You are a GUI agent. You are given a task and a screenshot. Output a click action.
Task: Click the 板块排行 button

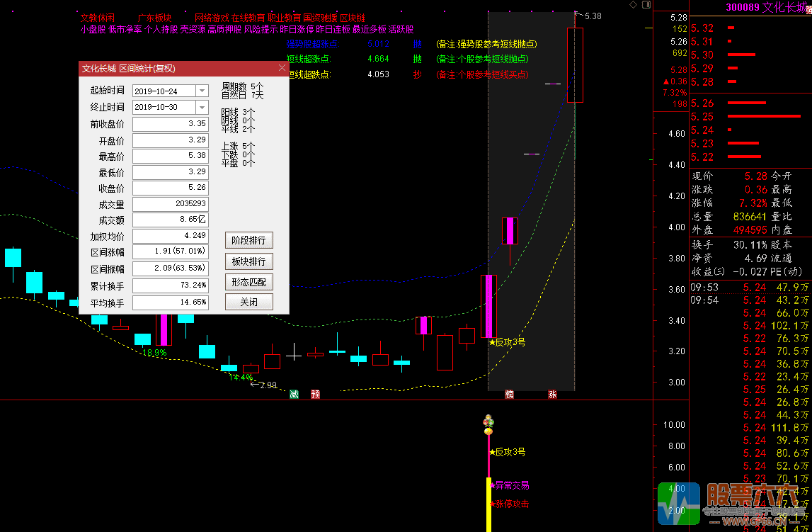click(248, 261)
